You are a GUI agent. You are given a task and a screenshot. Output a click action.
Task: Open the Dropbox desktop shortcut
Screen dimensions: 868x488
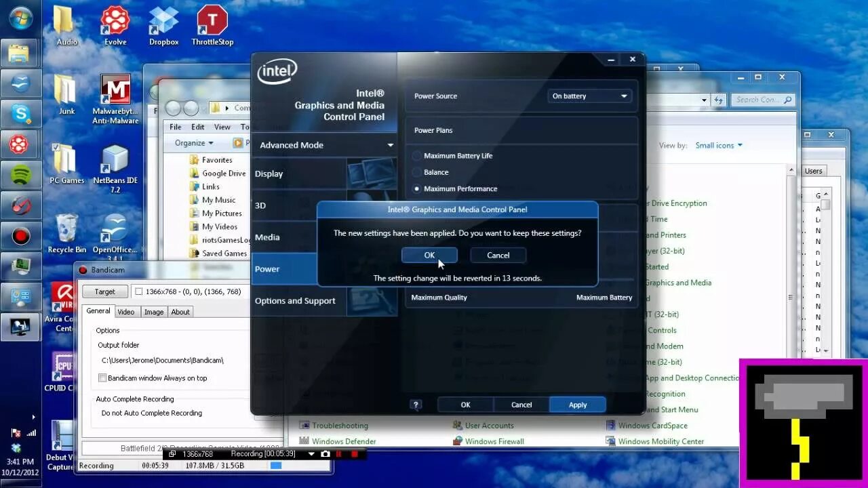163,26
